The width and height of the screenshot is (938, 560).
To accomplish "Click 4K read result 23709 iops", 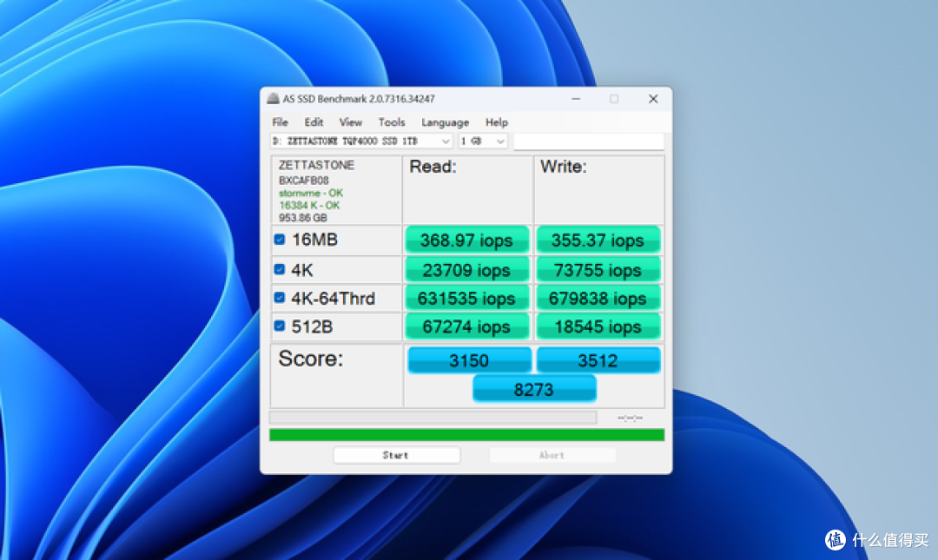I will tap(466, 270).
